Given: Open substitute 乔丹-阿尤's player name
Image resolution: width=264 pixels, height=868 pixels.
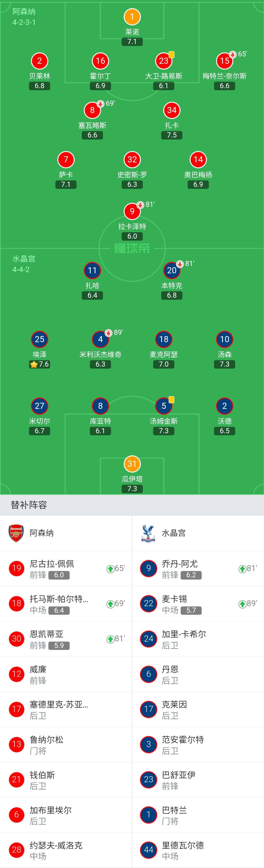Looking at the screenshot, I should (179, 564).
